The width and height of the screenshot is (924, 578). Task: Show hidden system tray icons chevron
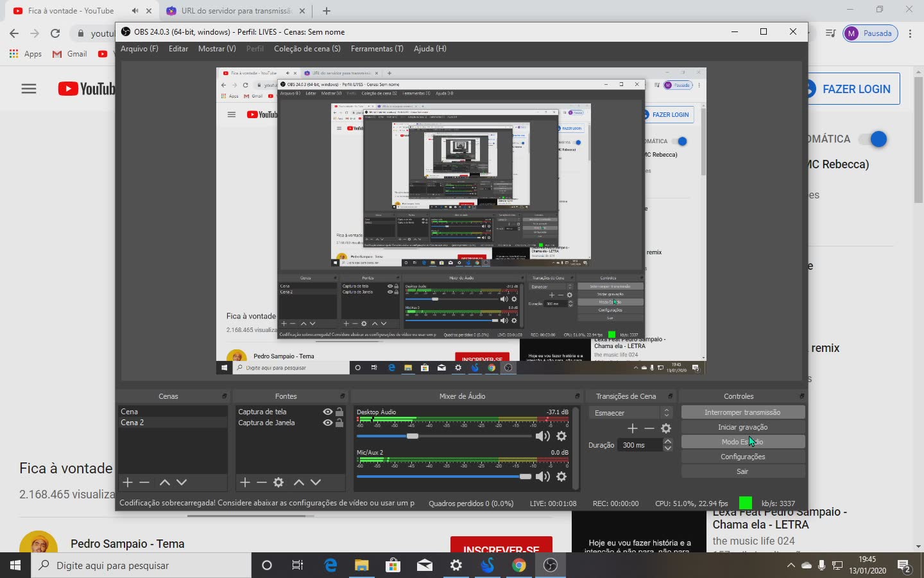click(791, 566)
